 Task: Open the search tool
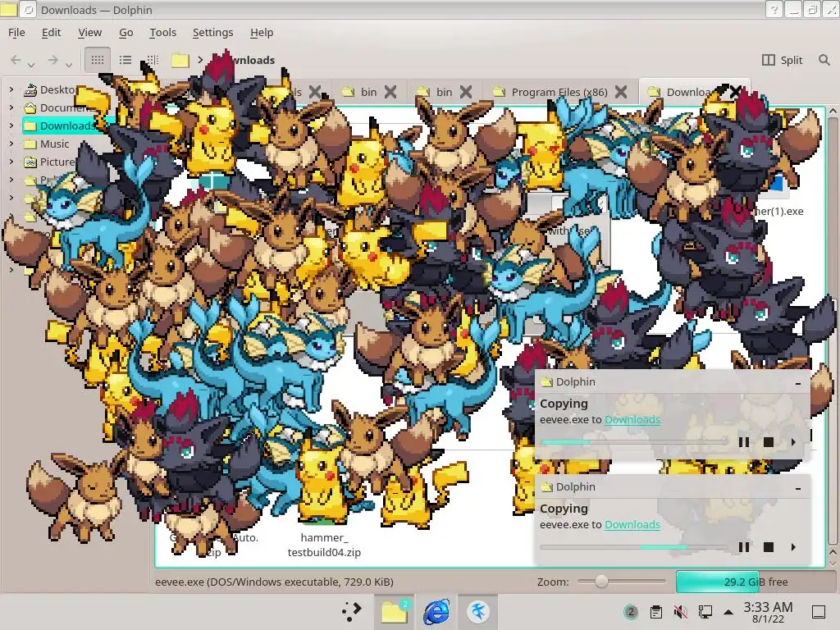[824, 59]
